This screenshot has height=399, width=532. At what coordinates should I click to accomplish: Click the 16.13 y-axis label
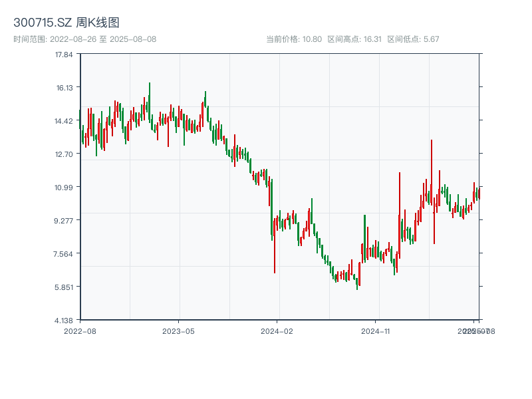[64, 88]
